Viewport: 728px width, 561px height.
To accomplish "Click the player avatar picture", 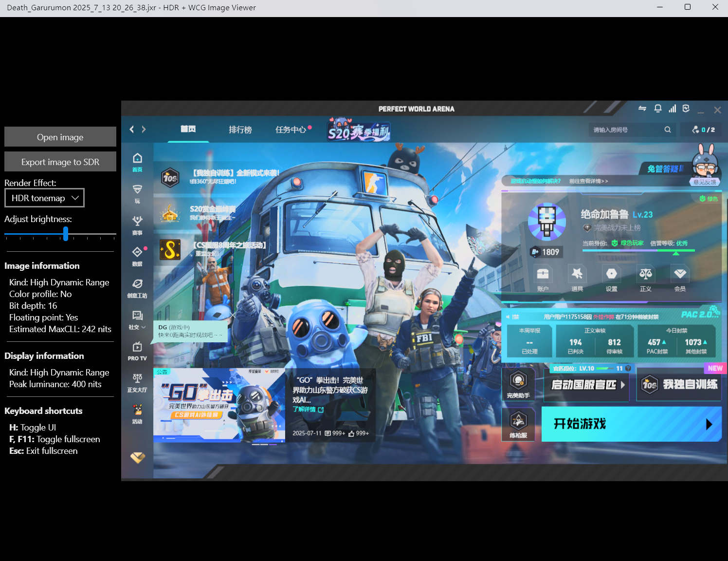I will (547, 222).
